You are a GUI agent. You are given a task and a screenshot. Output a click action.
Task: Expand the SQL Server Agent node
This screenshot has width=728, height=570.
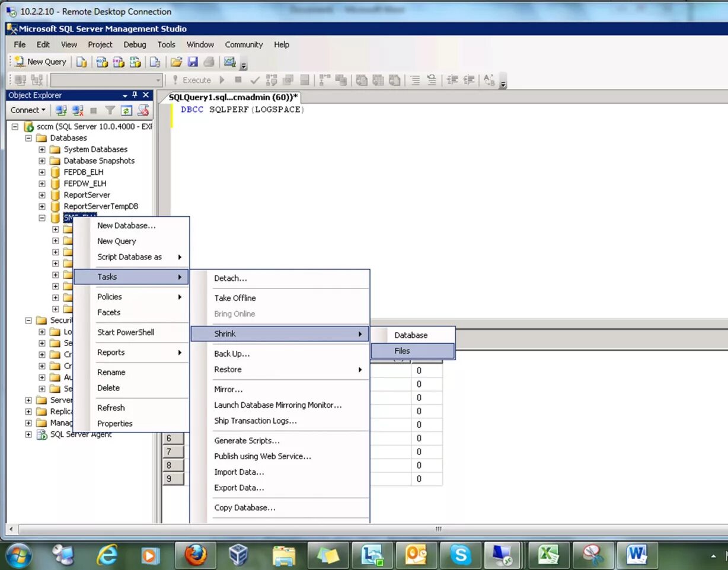[x=28, y=434]
